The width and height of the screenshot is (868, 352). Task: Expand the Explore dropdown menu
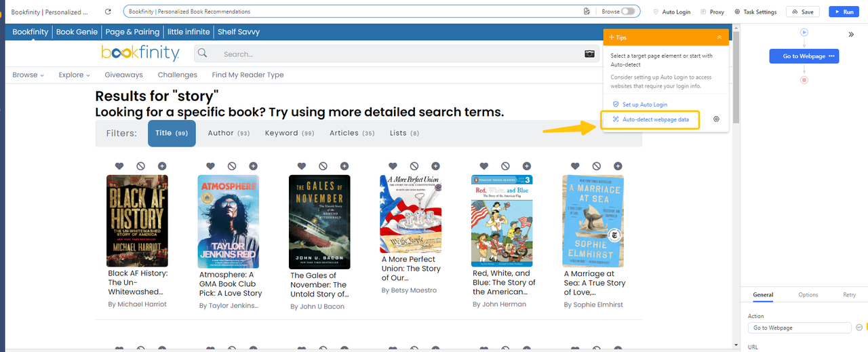click(75, 75)
